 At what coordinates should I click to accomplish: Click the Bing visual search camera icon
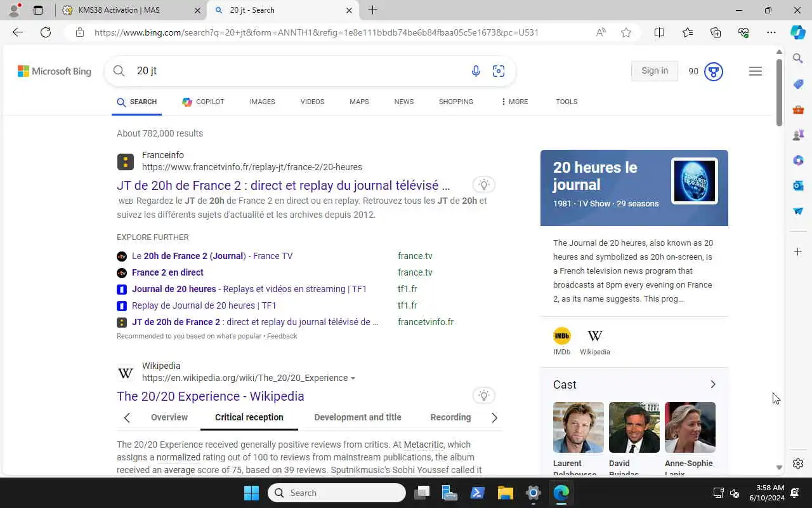499,71
